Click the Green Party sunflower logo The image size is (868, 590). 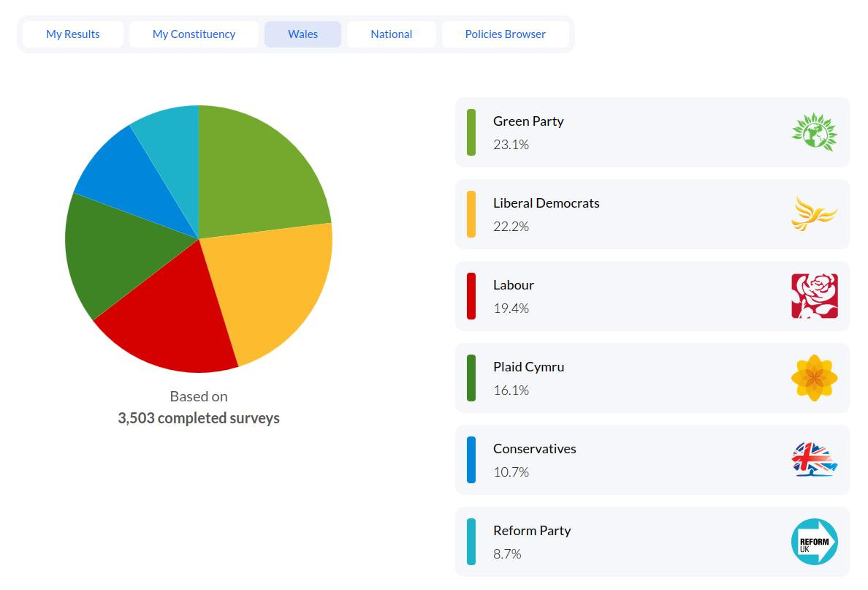[x=815, y=132]
